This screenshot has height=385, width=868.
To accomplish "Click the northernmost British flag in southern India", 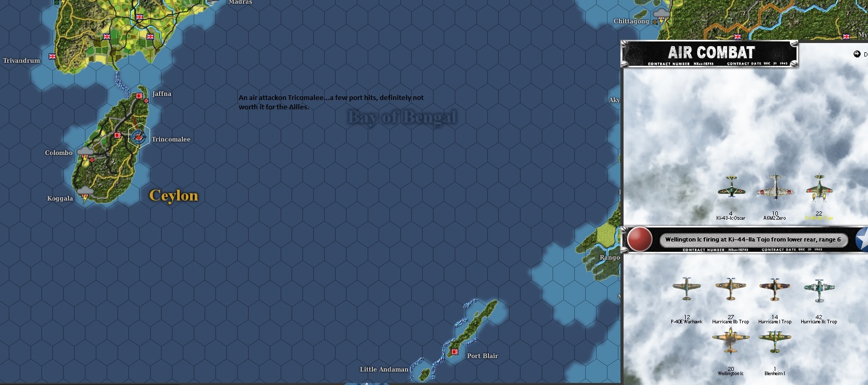I will tap(139, 17).
